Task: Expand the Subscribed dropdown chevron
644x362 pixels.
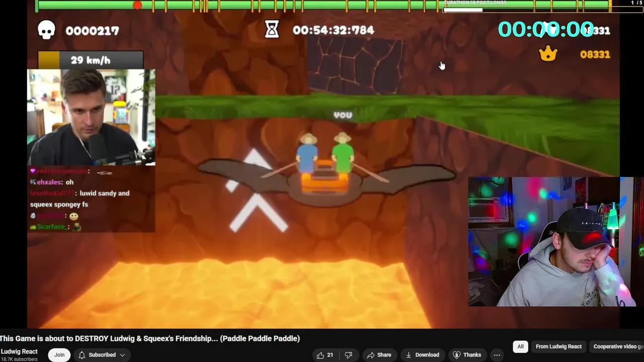Action: click(x=122, y=355)
